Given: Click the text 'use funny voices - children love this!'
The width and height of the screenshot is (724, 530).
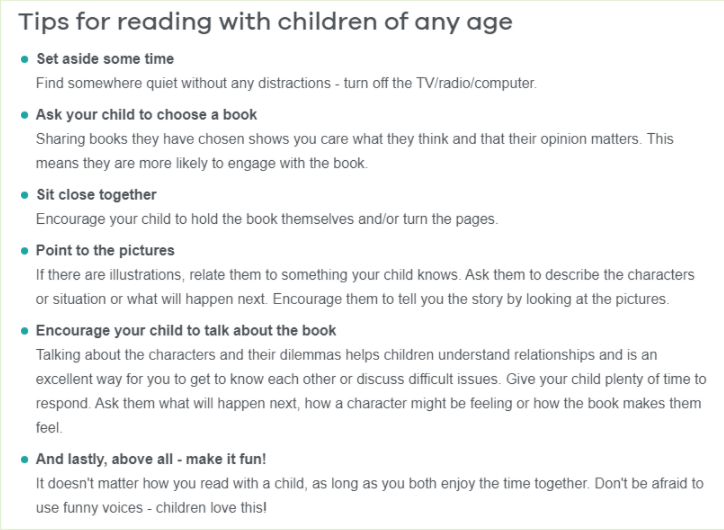Looking at the screenshot, I should (151, 508).
